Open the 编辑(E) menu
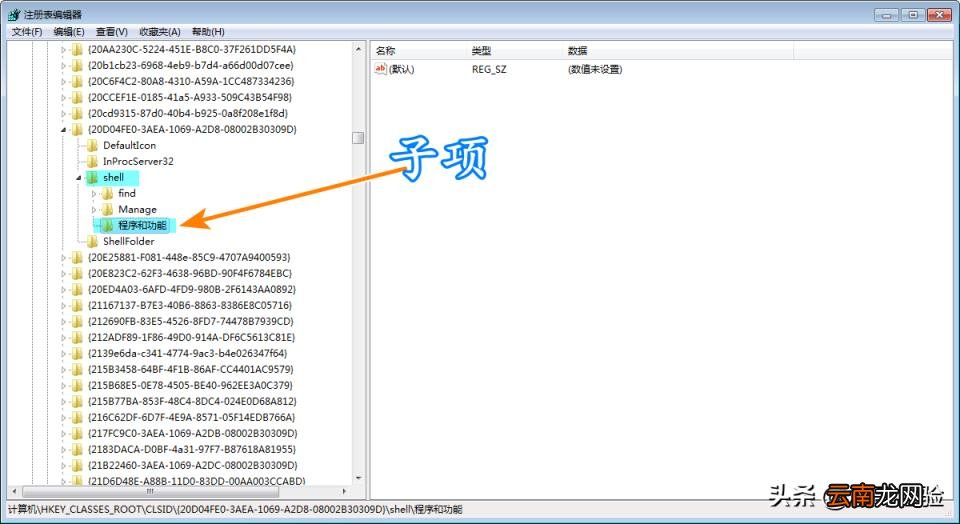This screenshot has width=960, height=524. (x=69, y=32)
